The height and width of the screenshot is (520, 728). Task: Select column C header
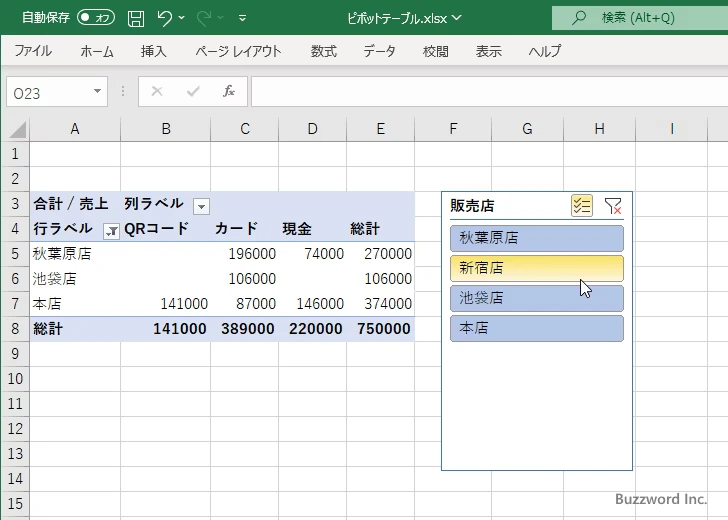tap(245, 129)
